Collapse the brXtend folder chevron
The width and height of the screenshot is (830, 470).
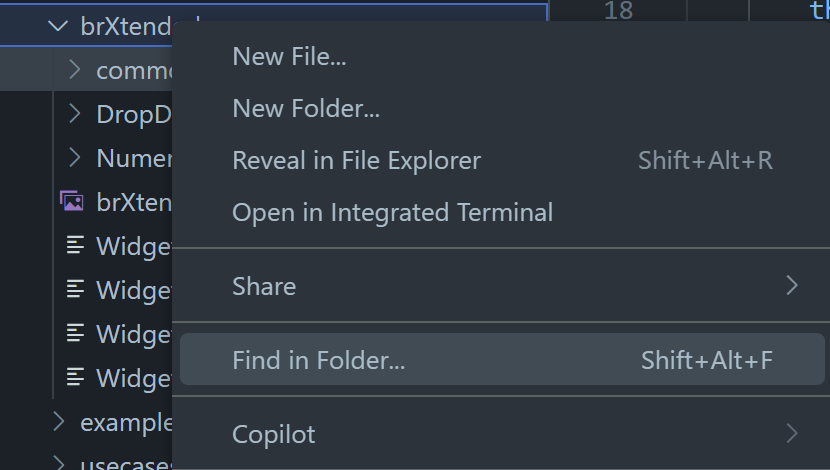click(58, 27)
